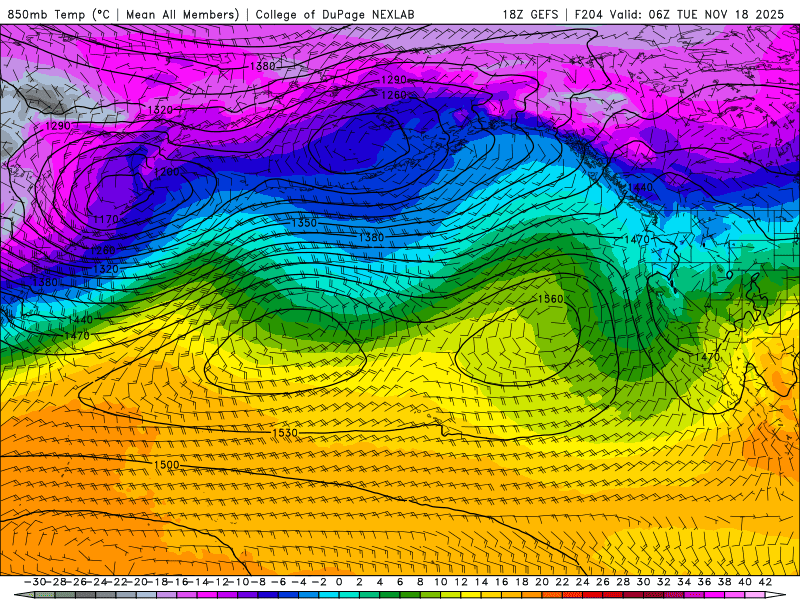This screenshot has width=800, height=600.
Task: Pick the red swatch below 24 and 26
Action: point(593,595)
